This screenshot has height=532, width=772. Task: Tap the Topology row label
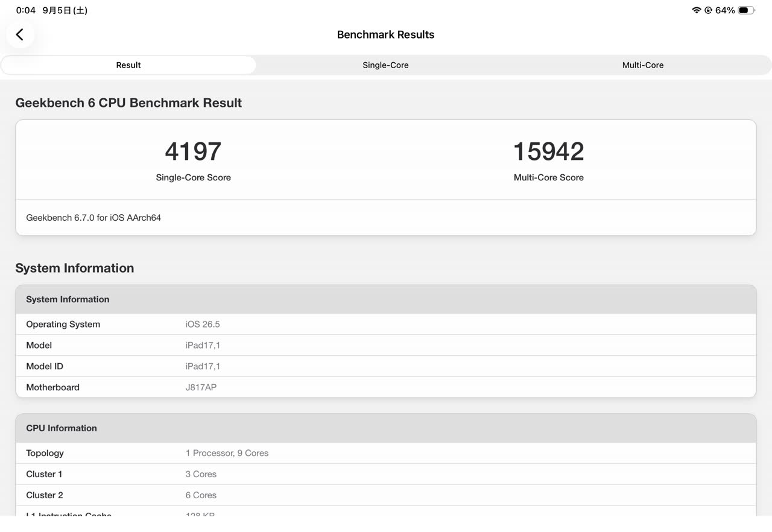pos(45,454)
